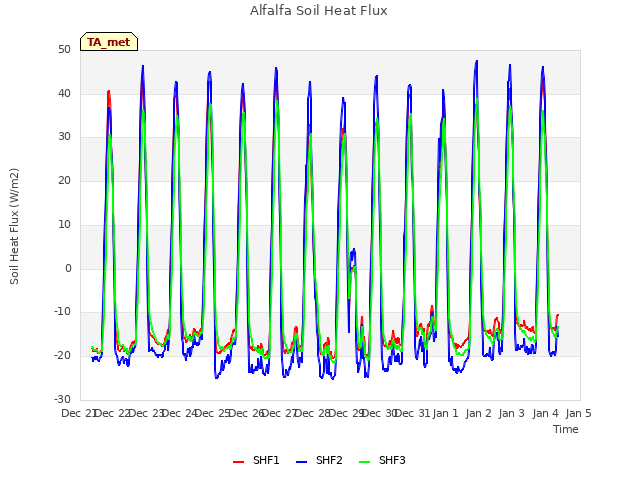Click the TA_met annotation label
640x480 pixels.
point(109,42)
